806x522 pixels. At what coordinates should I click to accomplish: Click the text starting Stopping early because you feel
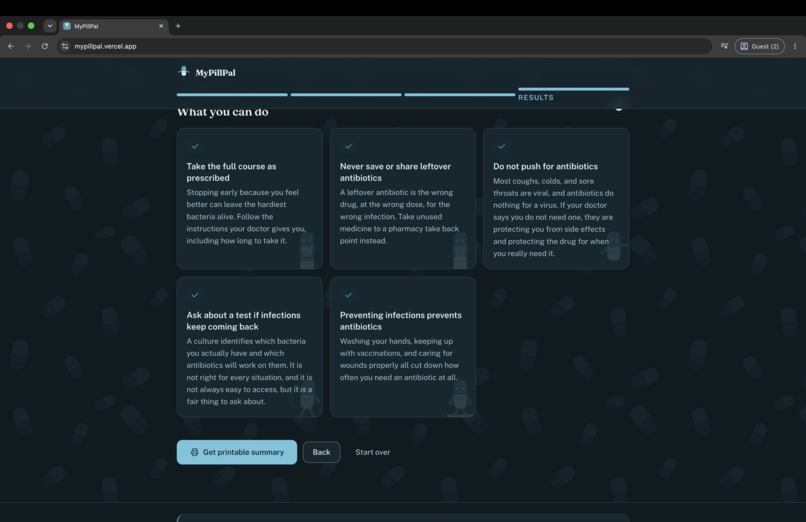pos(246,216)
